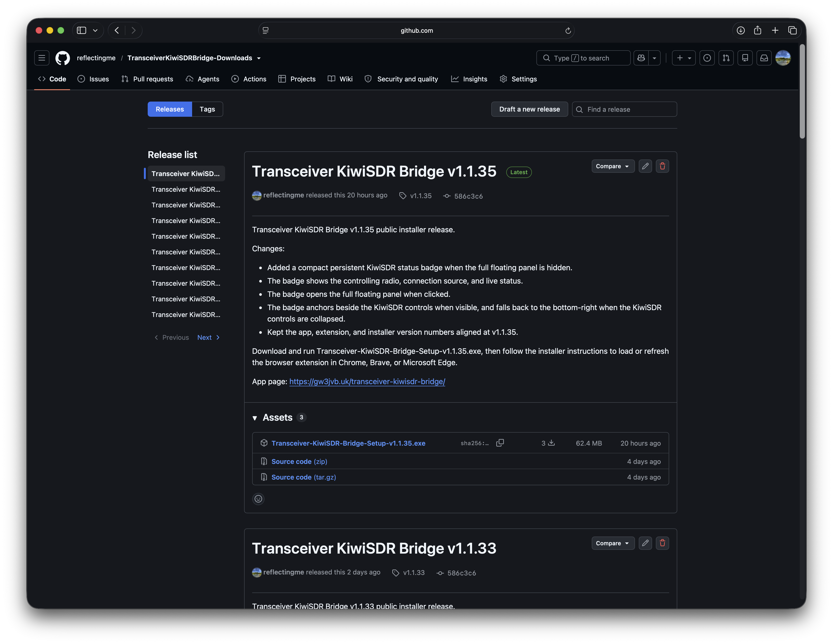Open the user profile avatar menu
This screenshot has height=644, width=833.
point(783,58)
